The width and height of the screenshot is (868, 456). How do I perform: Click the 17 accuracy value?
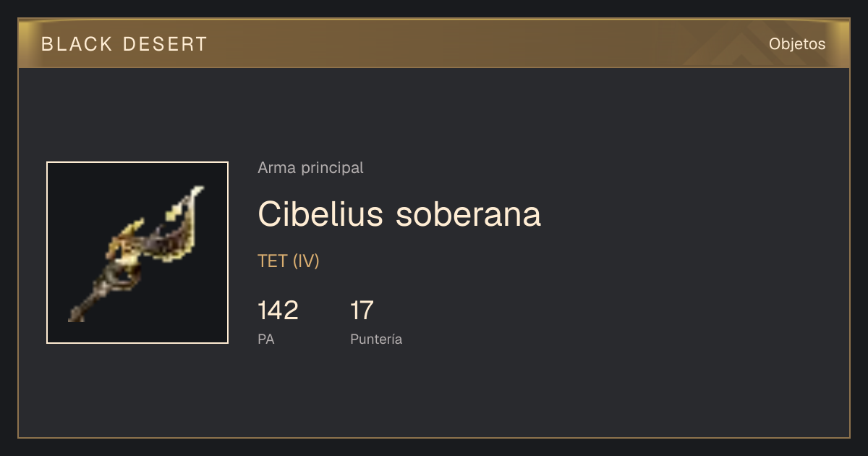[x=362, y=311]
